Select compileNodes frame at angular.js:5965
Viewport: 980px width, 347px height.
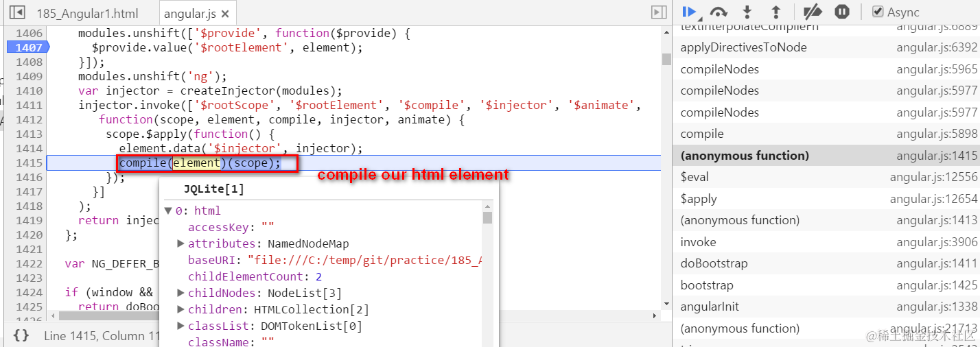[826, 69]
